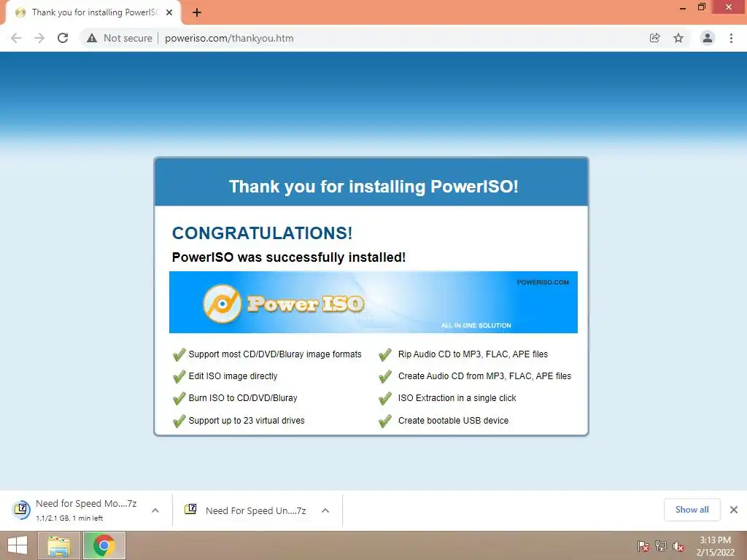Open the Windows Start menu
747x560 pixels.
[18, 545]
